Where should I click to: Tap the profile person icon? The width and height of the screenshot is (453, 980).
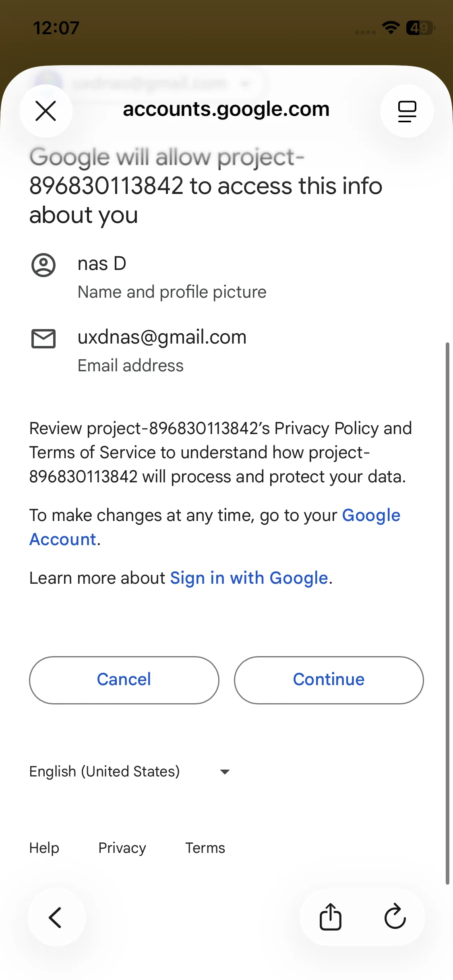[43, 265]
